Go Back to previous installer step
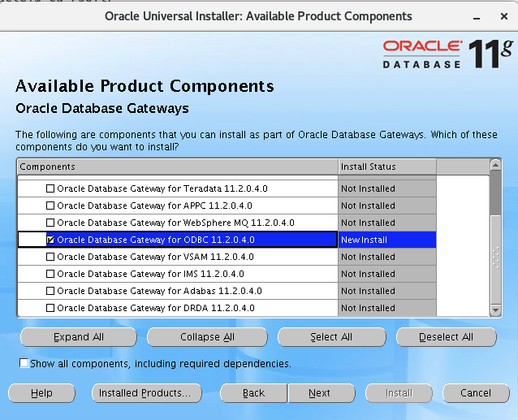 tap(253, 393)
